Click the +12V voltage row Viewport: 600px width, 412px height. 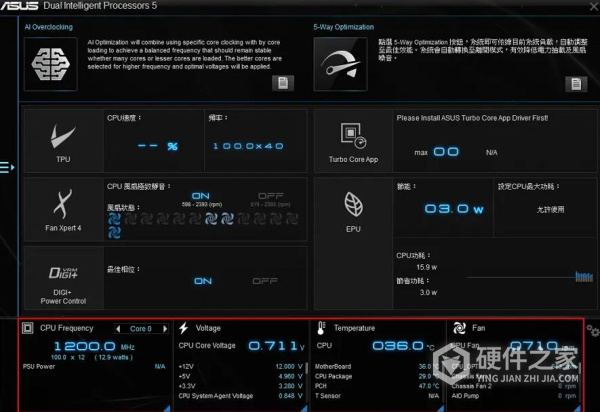click(241, 366)
